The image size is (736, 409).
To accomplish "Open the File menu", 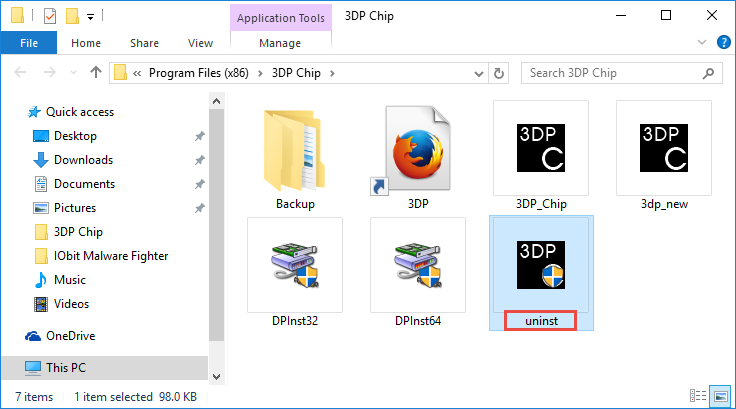I will (29, 43).
